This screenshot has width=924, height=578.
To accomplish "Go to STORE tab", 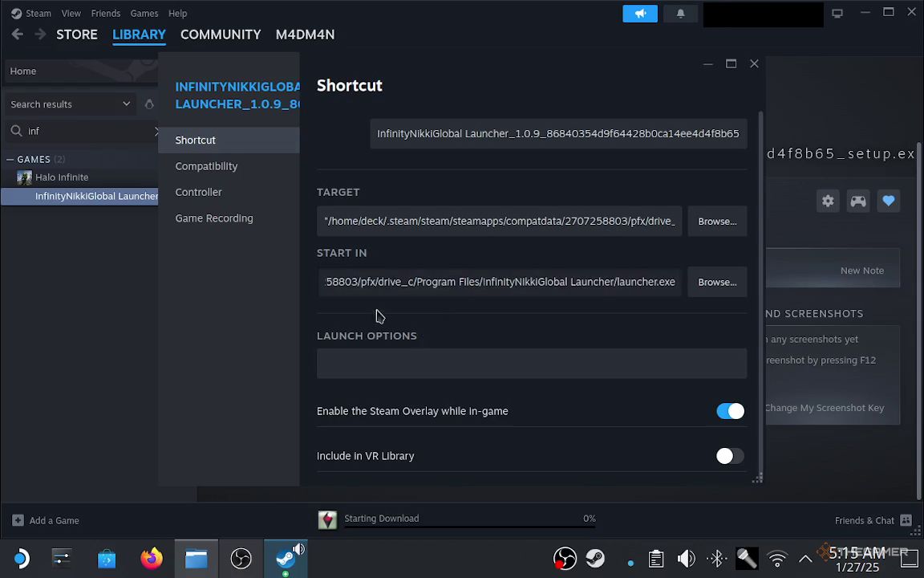I will coord(77,35).
